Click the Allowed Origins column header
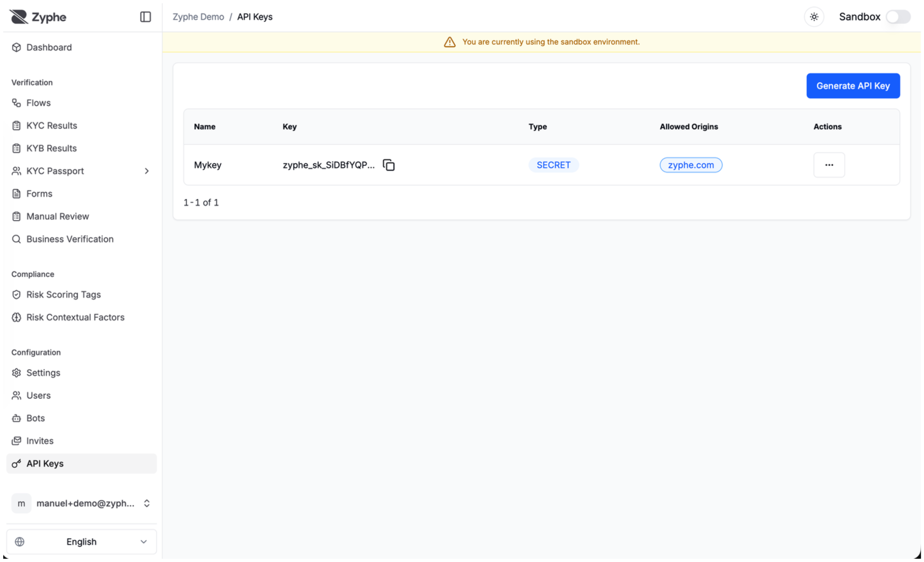This screenshot has width=924, height=562. [x=688, y=127]
